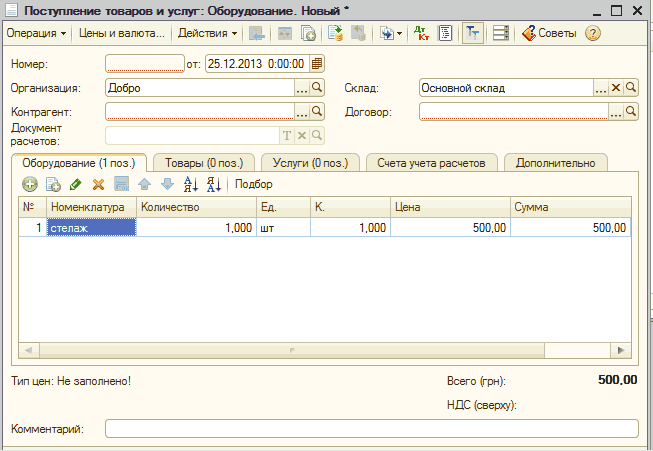Clear the Склад field with its X

(x=616, y=88)
